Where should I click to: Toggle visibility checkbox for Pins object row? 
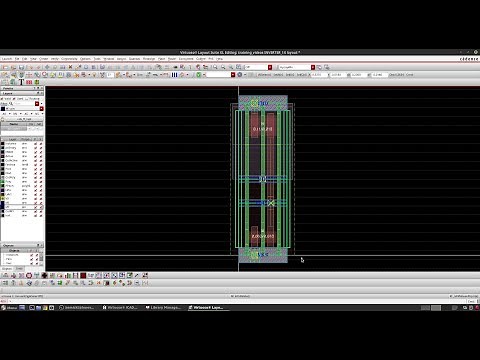(x=31, y=259)
